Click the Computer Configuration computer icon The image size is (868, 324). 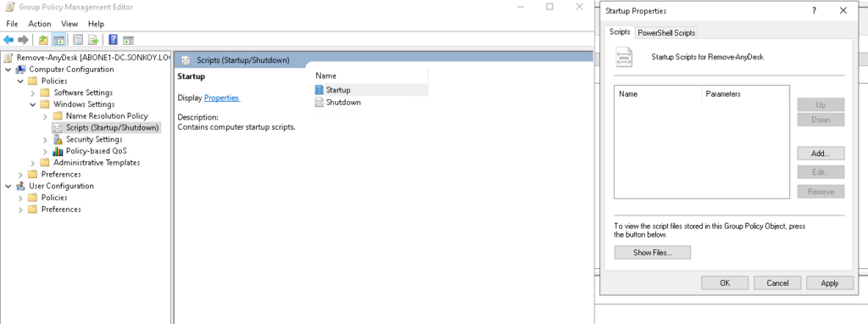20,70
